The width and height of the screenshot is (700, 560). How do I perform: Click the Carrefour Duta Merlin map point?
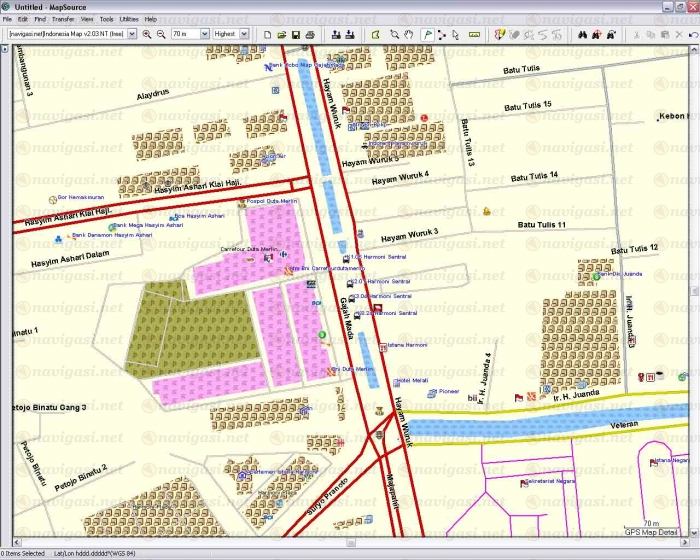coord(266,257)
